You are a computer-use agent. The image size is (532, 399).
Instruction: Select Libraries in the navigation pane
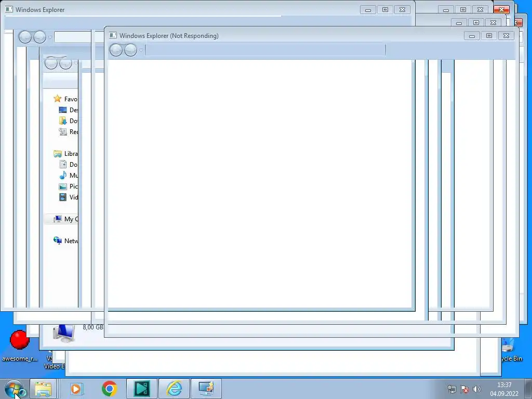pos(65,154)
